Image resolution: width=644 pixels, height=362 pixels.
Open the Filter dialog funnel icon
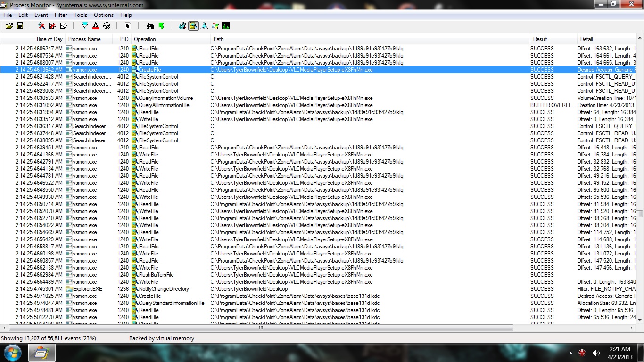pos(85,26)
